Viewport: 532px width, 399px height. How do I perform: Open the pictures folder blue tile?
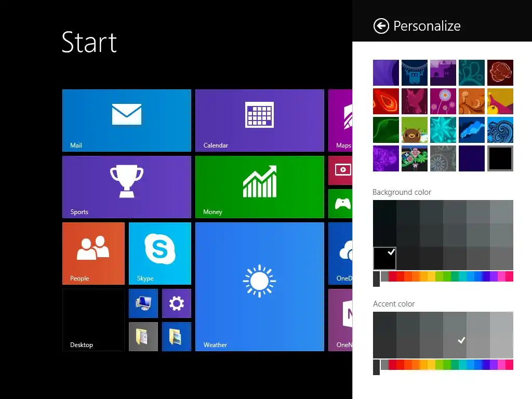(x=177, y=337)
